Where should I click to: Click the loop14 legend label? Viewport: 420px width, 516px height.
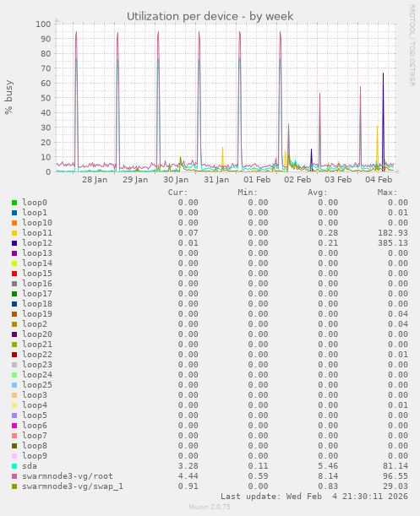click(x=37, y=263)
